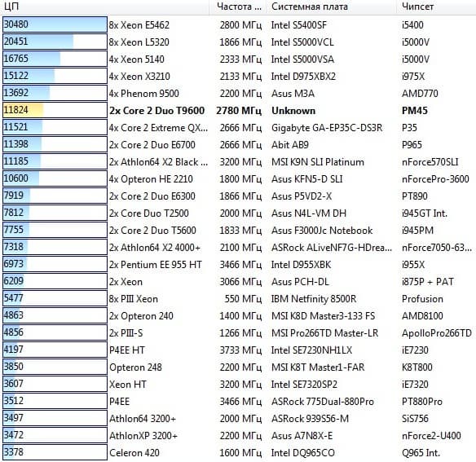Select the AthlonXP 3200+ entry
Screen dimensions: 476x462
(143, 436)
